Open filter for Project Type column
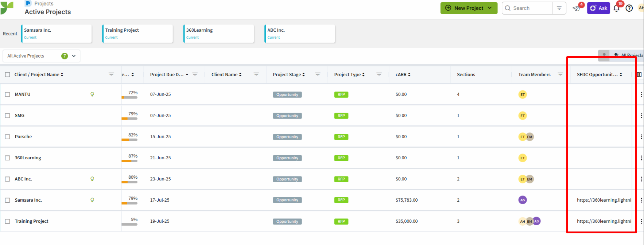Viewport: 644px width, 245px height. point(379,74)
